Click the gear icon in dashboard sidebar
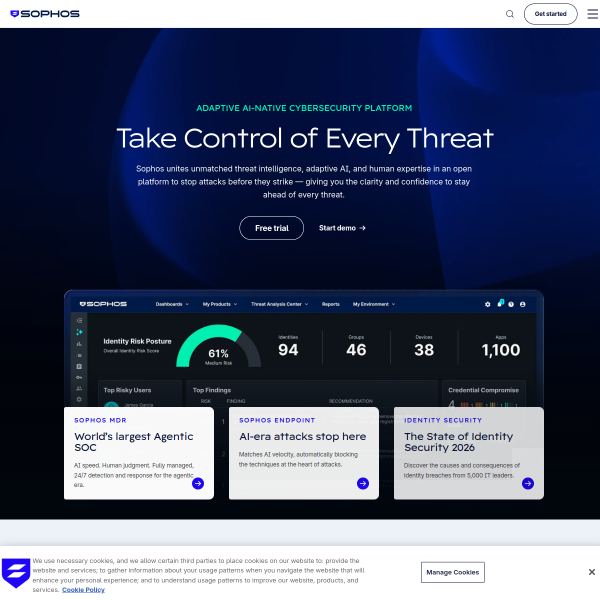 (79, 399)
